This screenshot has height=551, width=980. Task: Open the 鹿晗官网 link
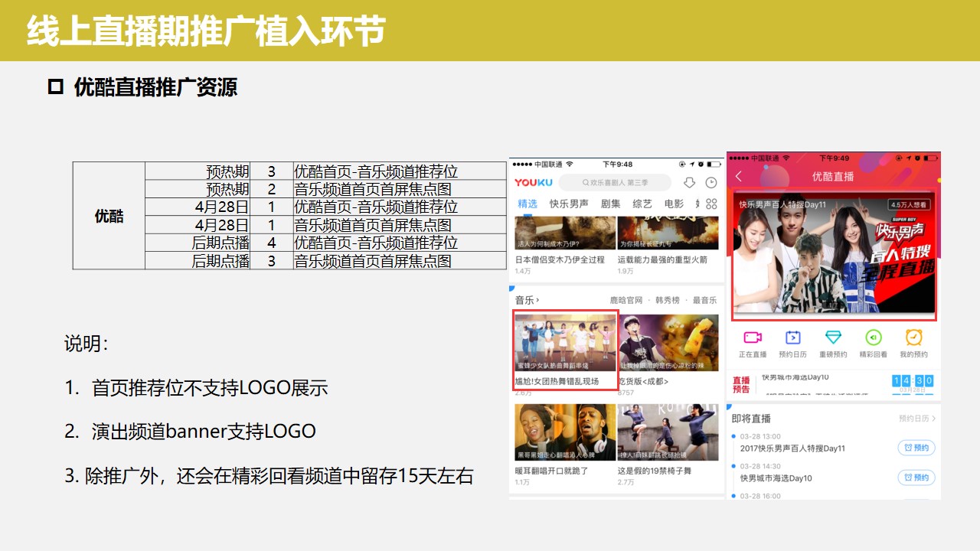coord(626,300)
